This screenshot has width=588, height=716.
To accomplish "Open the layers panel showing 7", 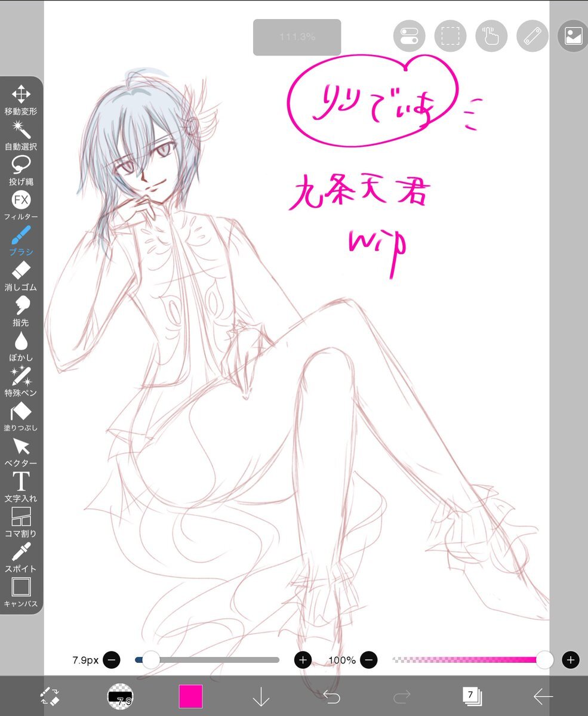I will point(472,696).
